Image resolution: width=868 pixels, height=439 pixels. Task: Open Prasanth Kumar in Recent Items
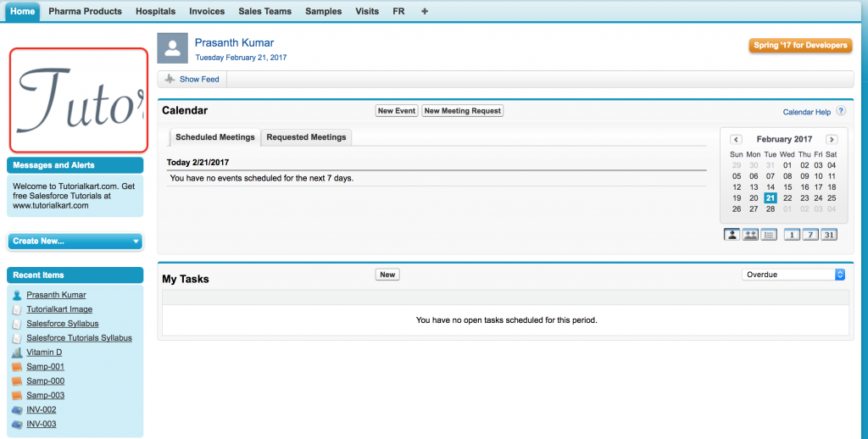point(57,295)
